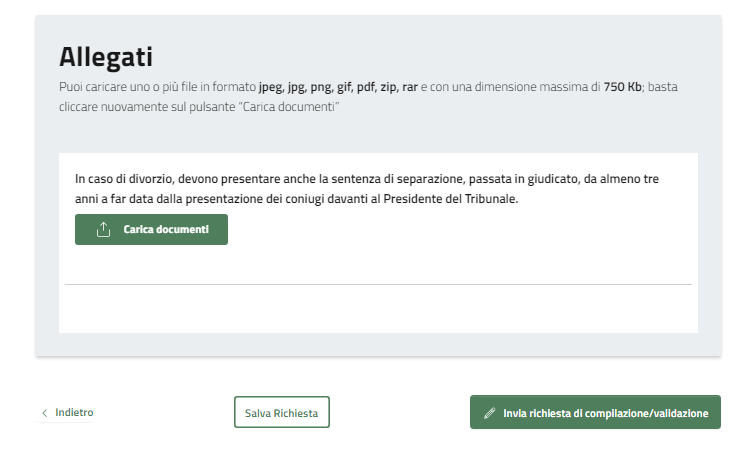Click the left chevron beside Indietro
This screenshot has height=457, width=751.
point(45,413)
